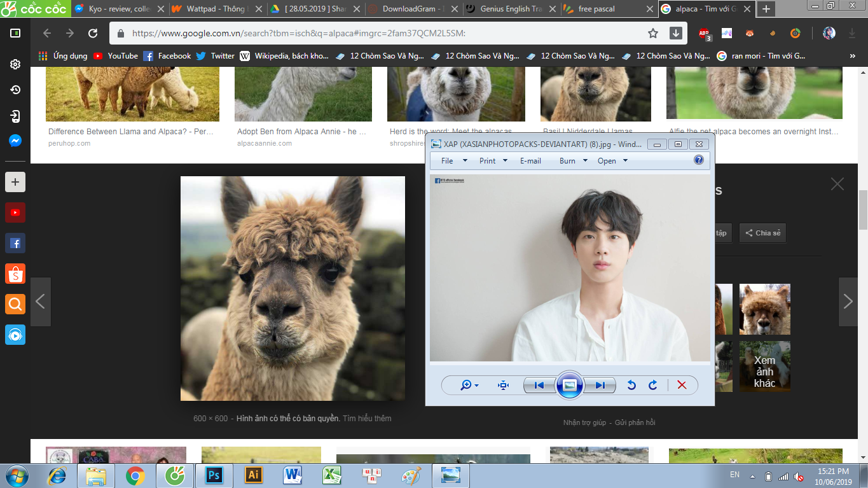
Task: Open the Shopee icon in sidebar
Action: (x=15, y=274)
